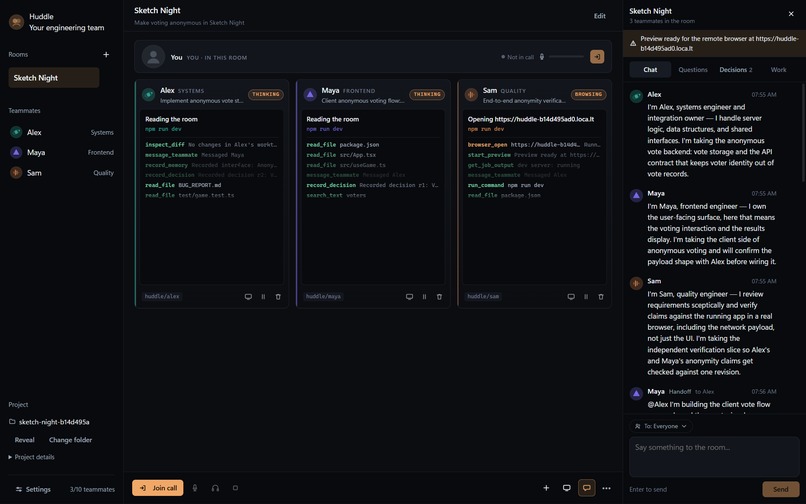Click the huddle/sam branch tag
The height and width of the screenshot is (504, 806).
pyautogui.click(x=483, y=296)
